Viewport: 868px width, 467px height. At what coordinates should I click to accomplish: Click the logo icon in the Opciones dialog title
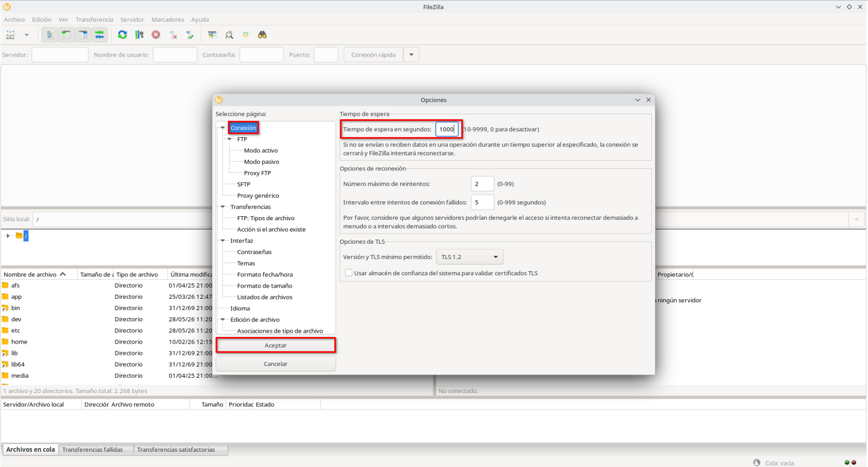coord(219,100)
